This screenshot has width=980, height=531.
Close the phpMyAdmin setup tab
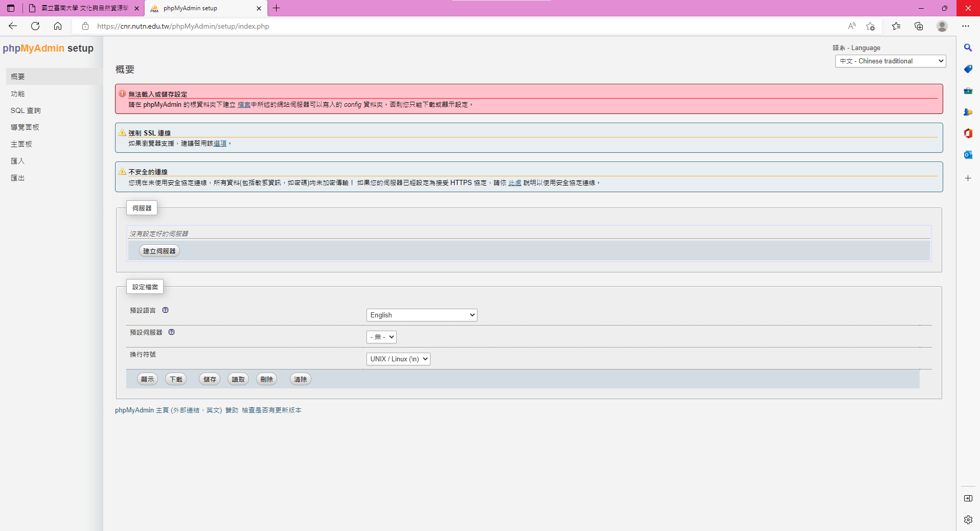259,8
